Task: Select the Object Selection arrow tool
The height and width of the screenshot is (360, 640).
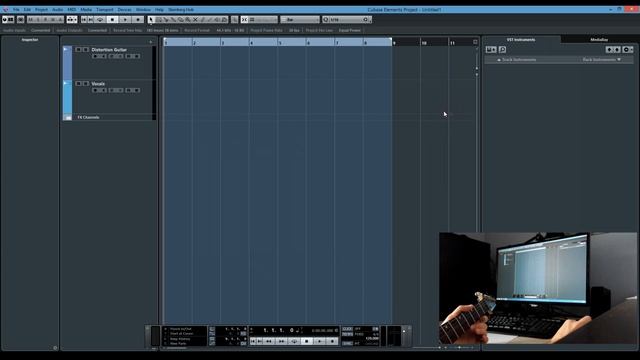Action: tap(151, 19)
